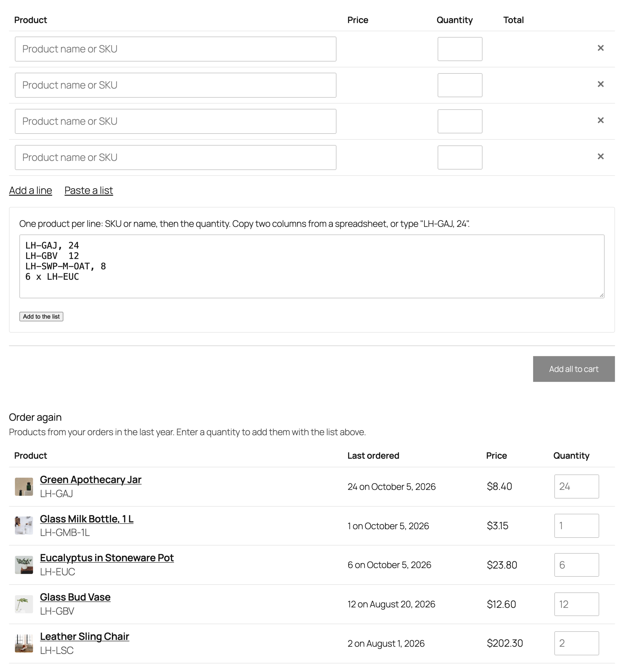Click the Green Apothecary Jar thumbnail
The width and height of the screenshot is (624, 672).
24,486
